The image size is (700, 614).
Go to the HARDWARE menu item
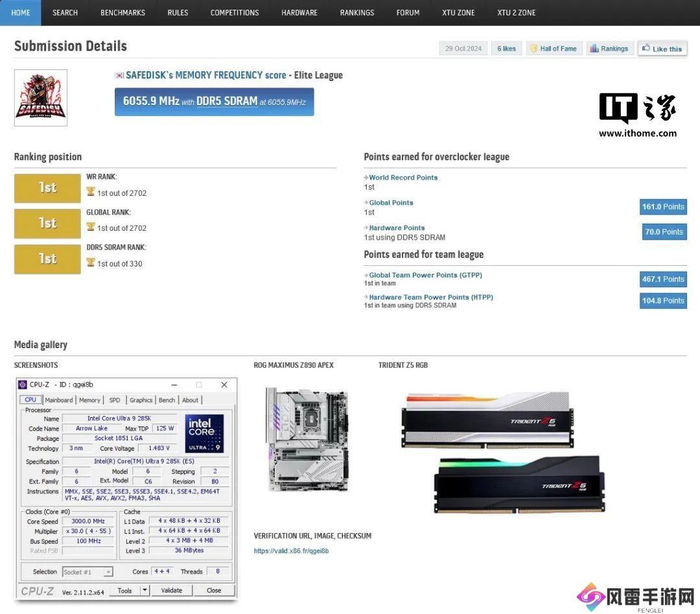pos(299,12)
